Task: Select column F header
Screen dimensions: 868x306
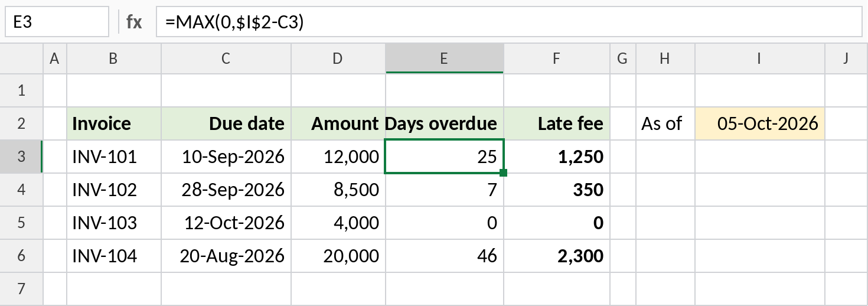Action: click(557, 58)
